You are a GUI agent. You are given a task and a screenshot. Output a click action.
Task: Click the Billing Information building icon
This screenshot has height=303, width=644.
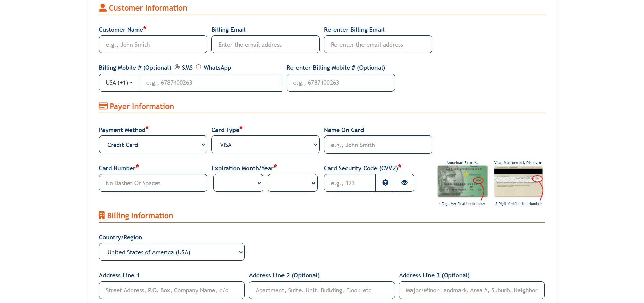coord(102,216)
